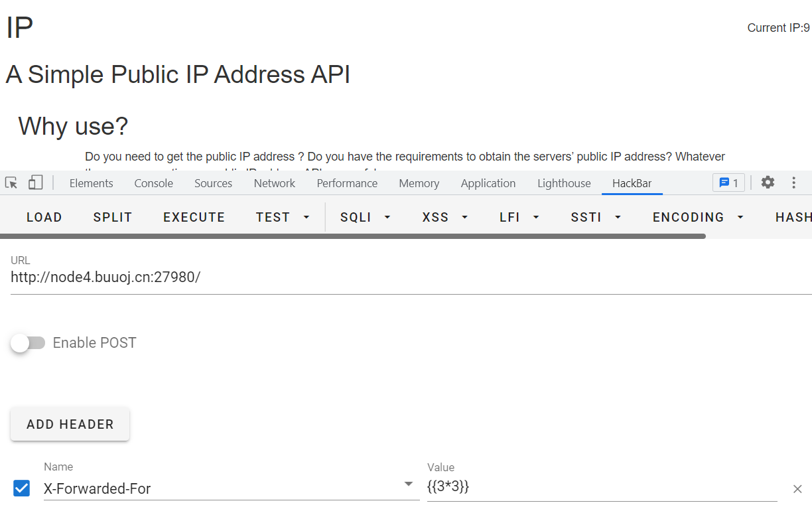Switch to the Performance tab

pos(347,183)
